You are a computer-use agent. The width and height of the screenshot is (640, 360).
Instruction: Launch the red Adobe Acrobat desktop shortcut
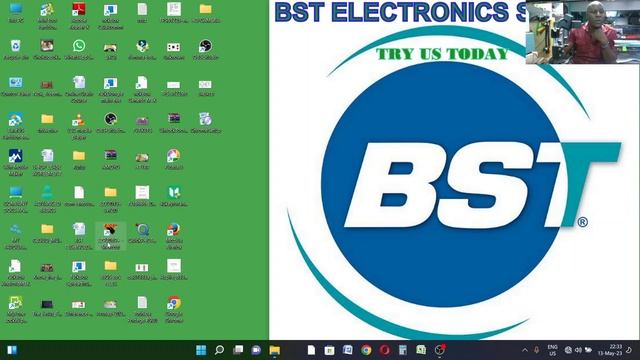(x=79, y=15)
